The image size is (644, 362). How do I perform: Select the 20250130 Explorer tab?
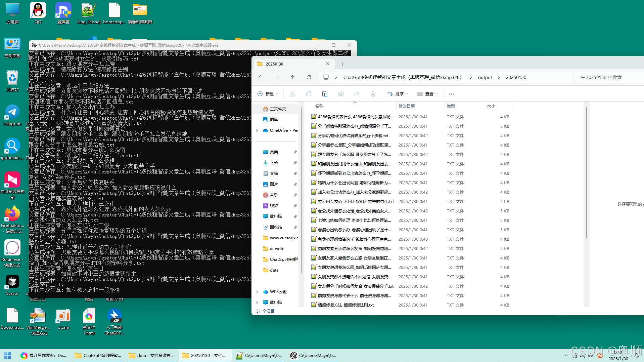293,64
